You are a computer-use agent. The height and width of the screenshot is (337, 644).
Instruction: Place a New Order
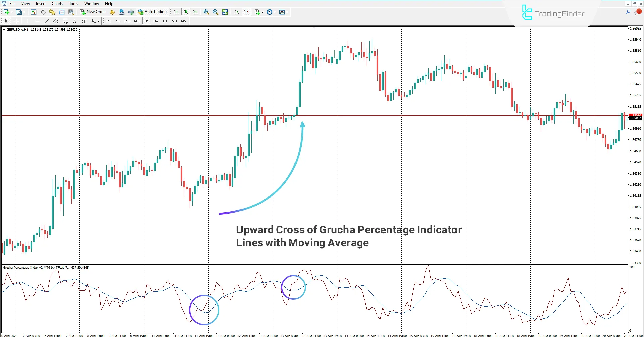click(x=93, y=12)
